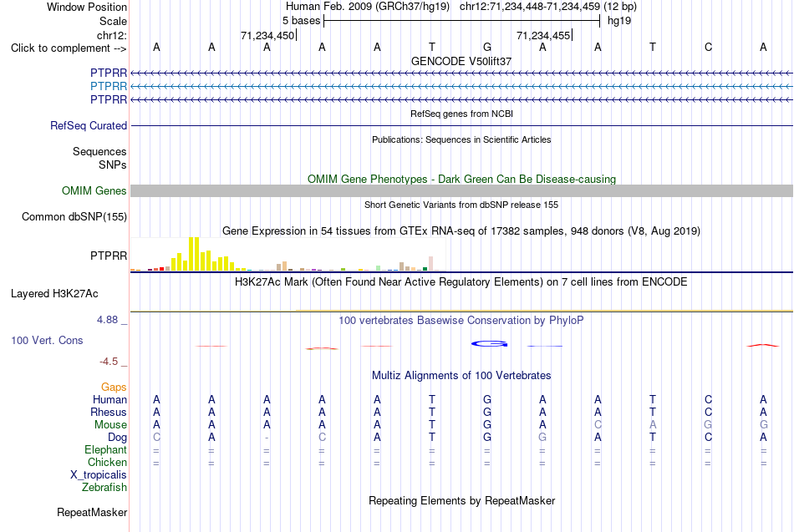Screen dimensions: 794x532
Task: Click the Window Position label
Action: click(x=87, y=7)
